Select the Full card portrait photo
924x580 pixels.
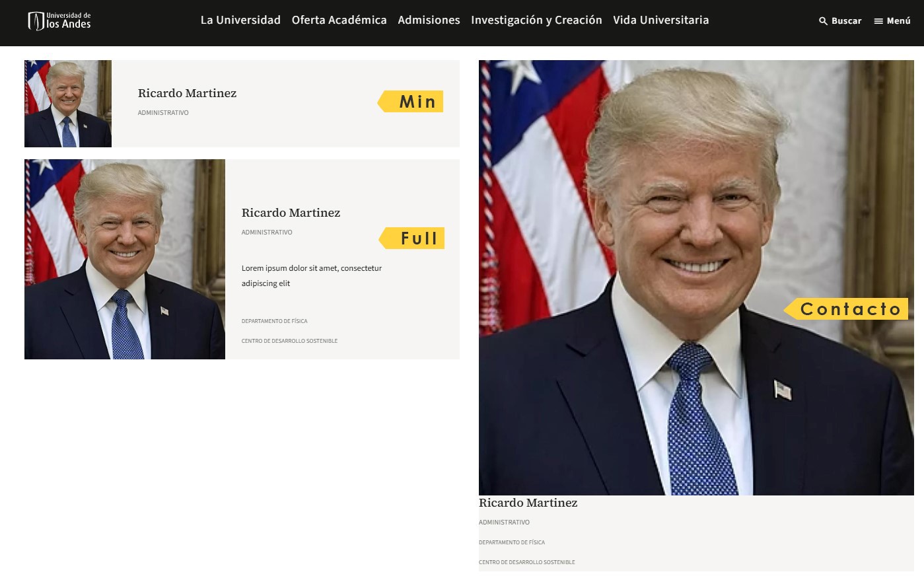pyautogui.click(x=125, y=259)
